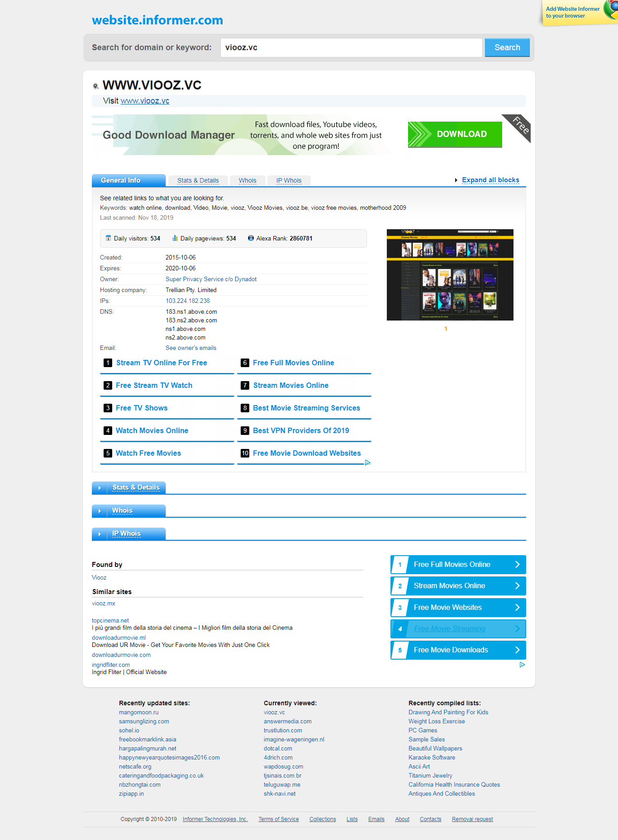Open Informer Technologies, Inc. footer link
618x840 pixels.
coord(215,819)
